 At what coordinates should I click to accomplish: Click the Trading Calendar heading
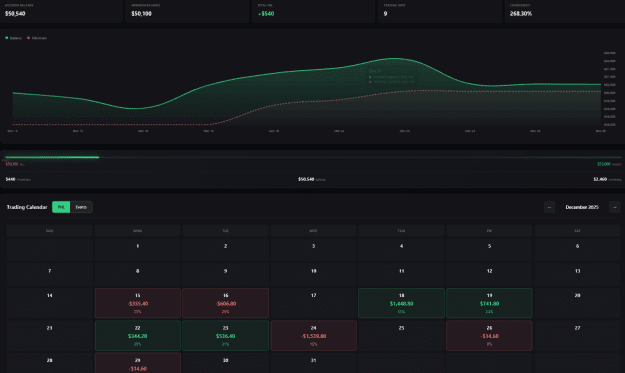(27, 207)
